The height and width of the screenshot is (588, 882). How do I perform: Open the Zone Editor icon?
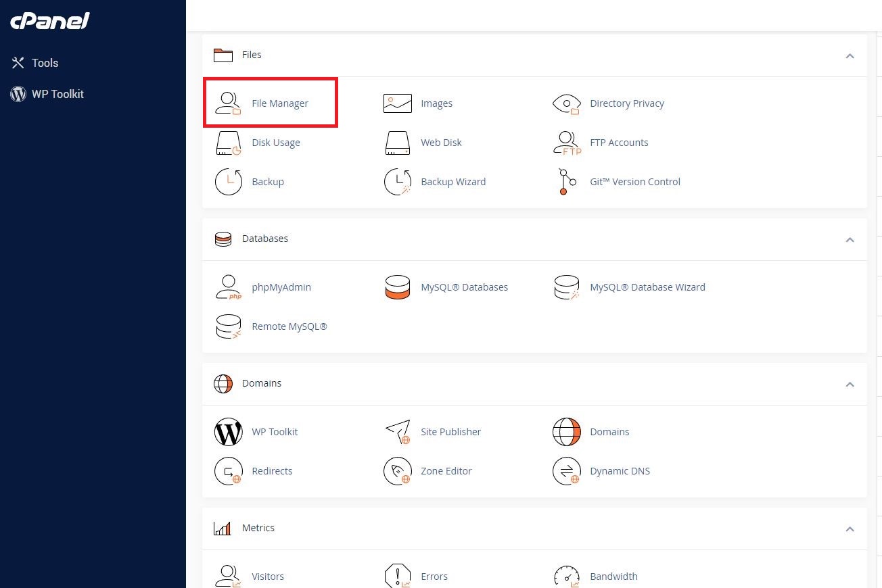pyautogui.click(x=398, y=471)
